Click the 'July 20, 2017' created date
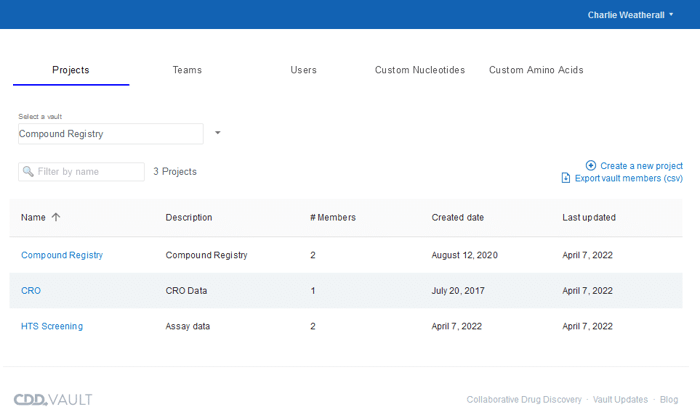 (x=458, y=291)
